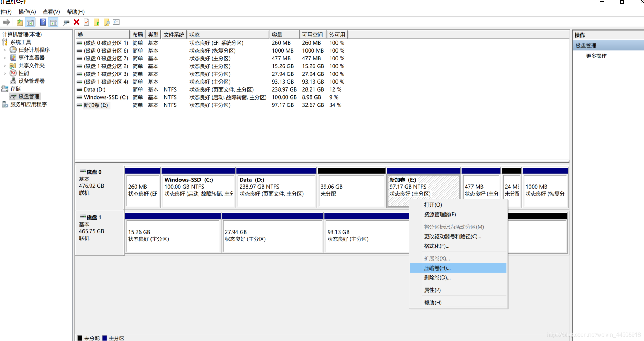Open the 查看(V) menu
Image resolution: width=644 pixels, height=341 pixels.
coord(51,12)
